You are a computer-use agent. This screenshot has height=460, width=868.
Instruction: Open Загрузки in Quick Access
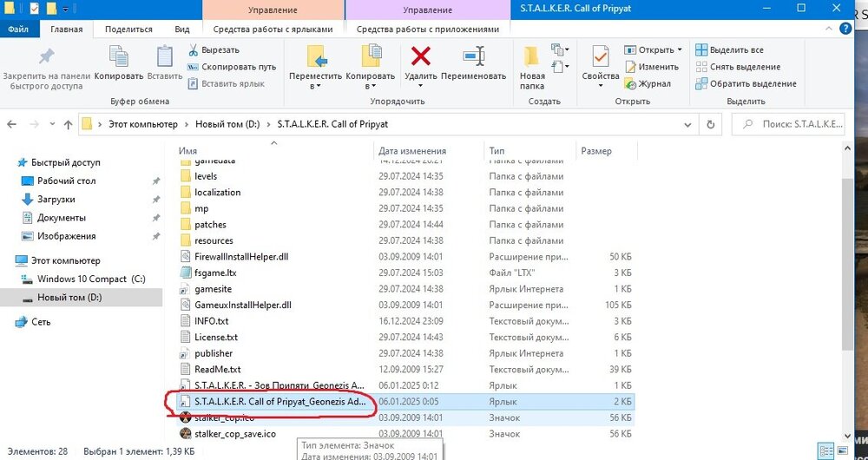[x=56, y=200]
